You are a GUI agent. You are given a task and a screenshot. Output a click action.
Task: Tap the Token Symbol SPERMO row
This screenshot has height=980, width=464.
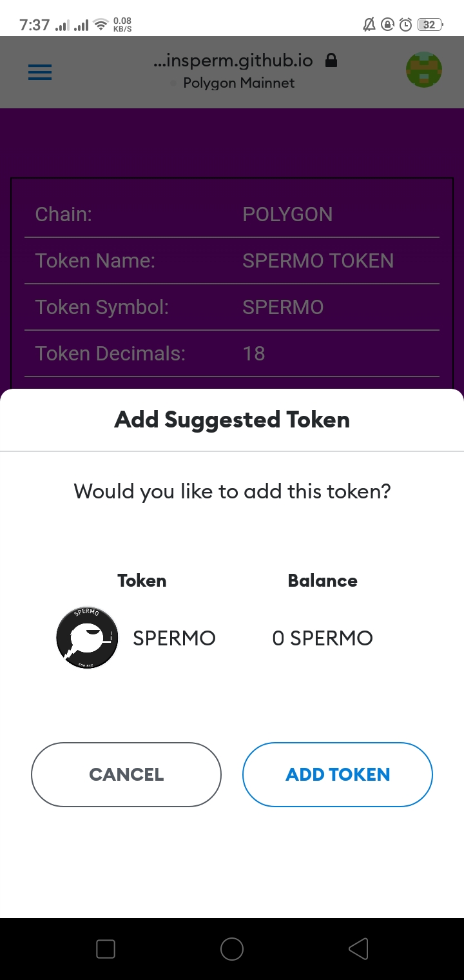(232, 308)
